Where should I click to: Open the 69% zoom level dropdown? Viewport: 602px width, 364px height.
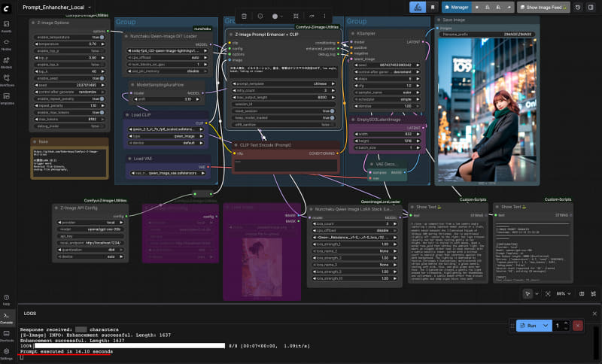point(563,293)
